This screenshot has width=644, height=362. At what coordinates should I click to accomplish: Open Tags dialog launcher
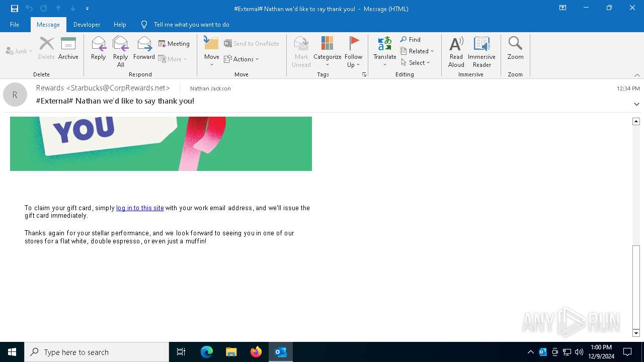364,74
